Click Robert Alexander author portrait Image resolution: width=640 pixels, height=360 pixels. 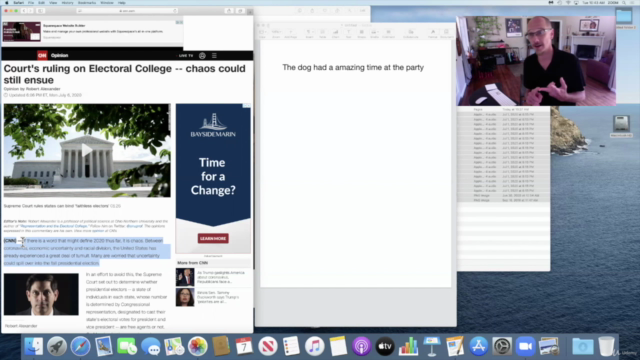point(41,294)
